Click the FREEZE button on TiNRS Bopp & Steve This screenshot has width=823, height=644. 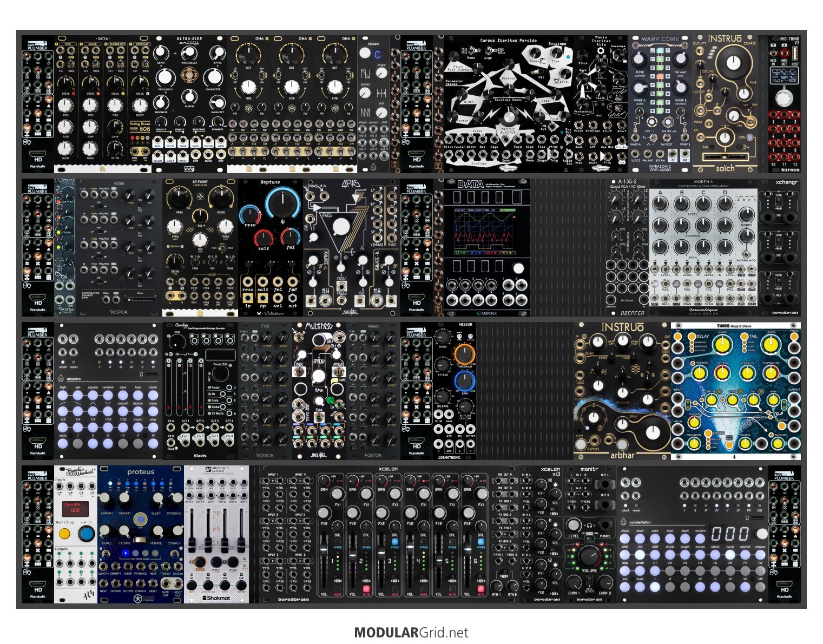click(x=794, y=336)
